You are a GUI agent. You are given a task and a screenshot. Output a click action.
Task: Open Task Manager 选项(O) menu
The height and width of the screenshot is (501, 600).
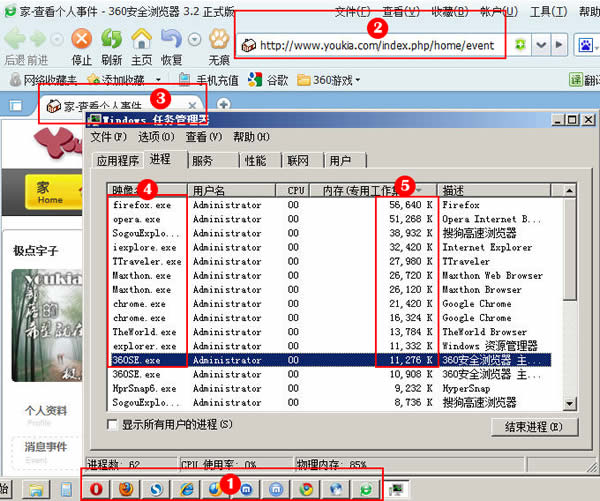tap(156, 137)
